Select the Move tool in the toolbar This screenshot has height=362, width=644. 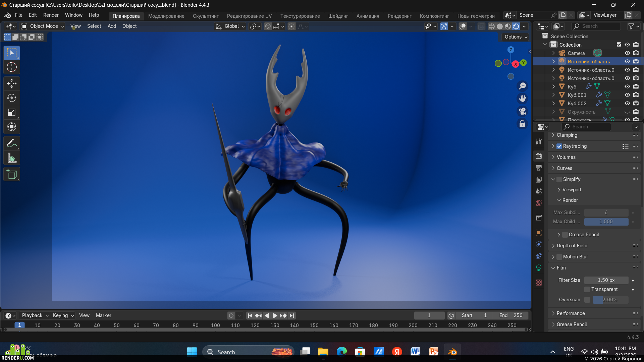(12, 83)
